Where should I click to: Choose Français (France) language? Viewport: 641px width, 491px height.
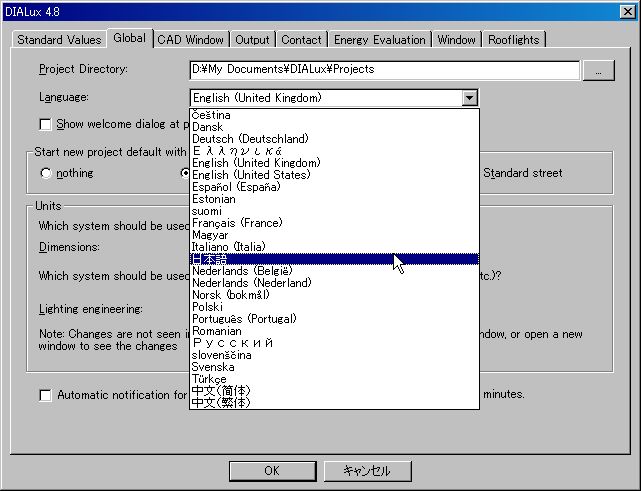[334, 223]
